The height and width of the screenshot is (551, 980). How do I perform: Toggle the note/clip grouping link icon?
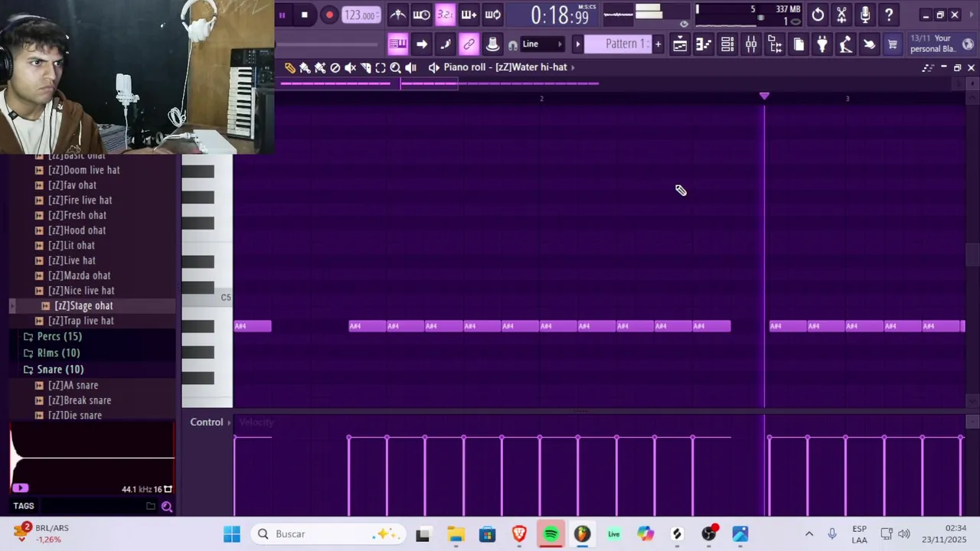pos(469,44)
